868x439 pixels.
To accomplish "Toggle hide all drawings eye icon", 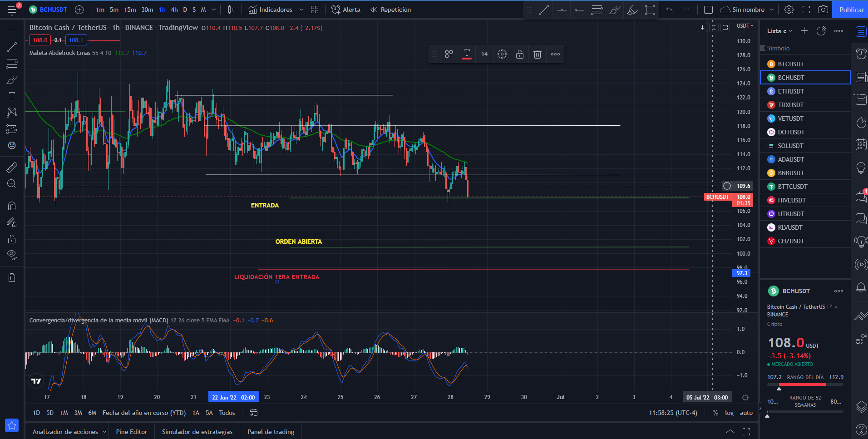I will [12, 255].
